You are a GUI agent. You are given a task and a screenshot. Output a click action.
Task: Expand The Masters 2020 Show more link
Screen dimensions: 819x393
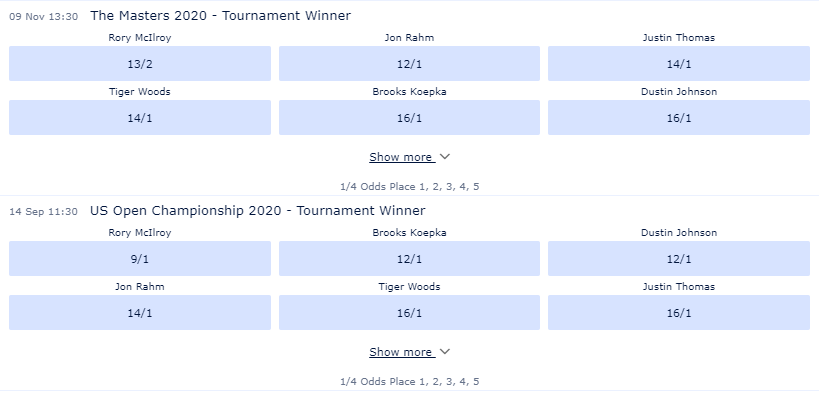point(401,157)
